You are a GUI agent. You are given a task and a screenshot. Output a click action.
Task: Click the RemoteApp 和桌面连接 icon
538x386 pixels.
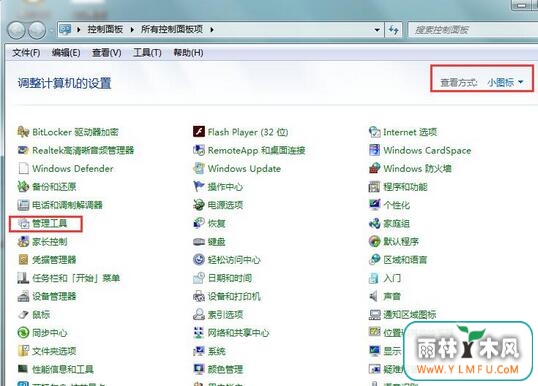point(199,150)
